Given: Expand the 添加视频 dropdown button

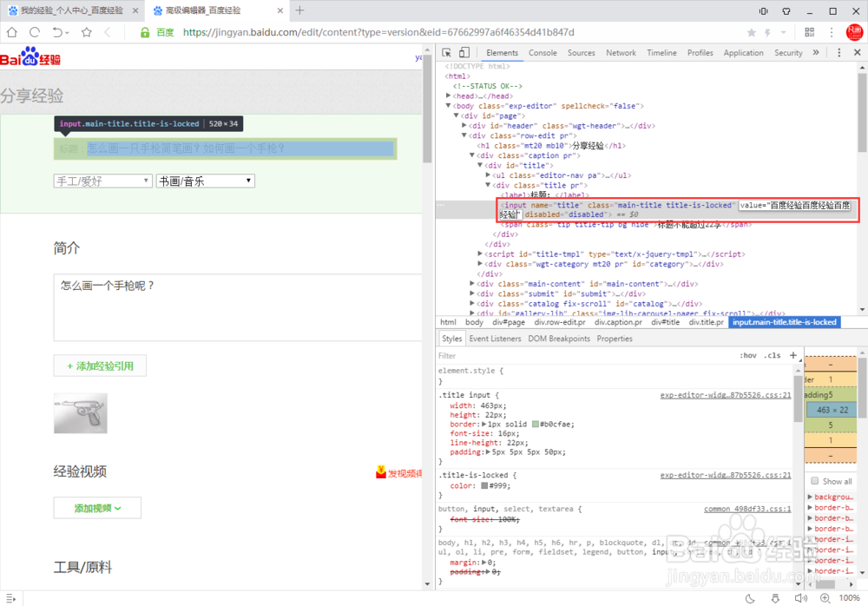Looking at the screenshot, I should coord(97,508).
